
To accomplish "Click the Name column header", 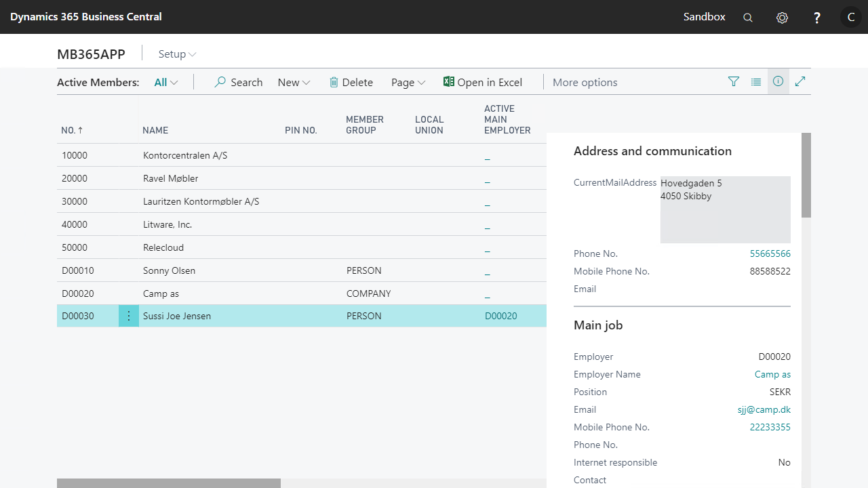I will coord(155,130).
